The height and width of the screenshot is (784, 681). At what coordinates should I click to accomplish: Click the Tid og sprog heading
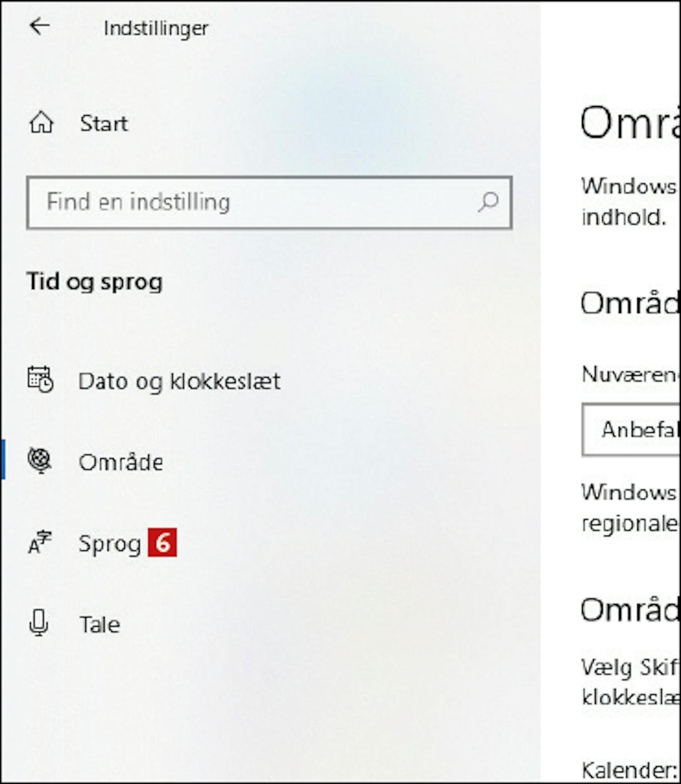click(94, 281)
